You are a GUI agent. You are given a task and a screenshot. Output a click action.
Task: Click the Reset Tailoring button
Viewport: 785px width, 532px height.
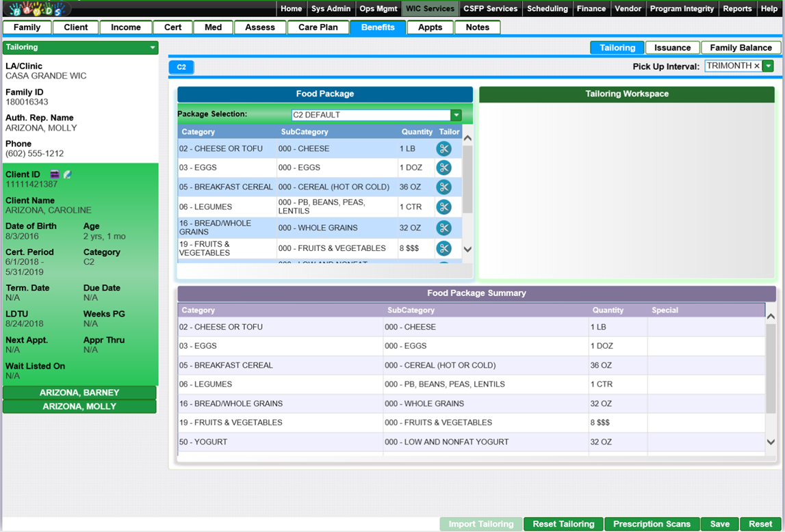563,524
